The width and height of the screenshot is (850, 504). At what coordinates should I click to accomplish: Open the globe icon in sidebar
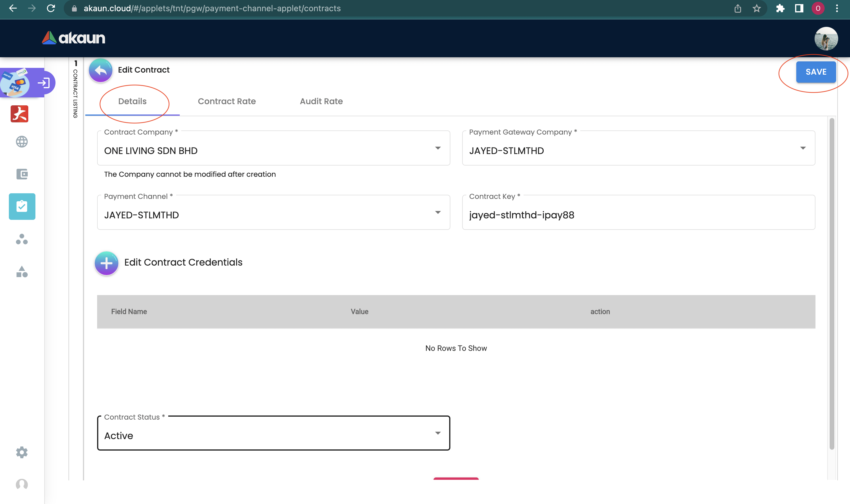(x=22, y=142)
